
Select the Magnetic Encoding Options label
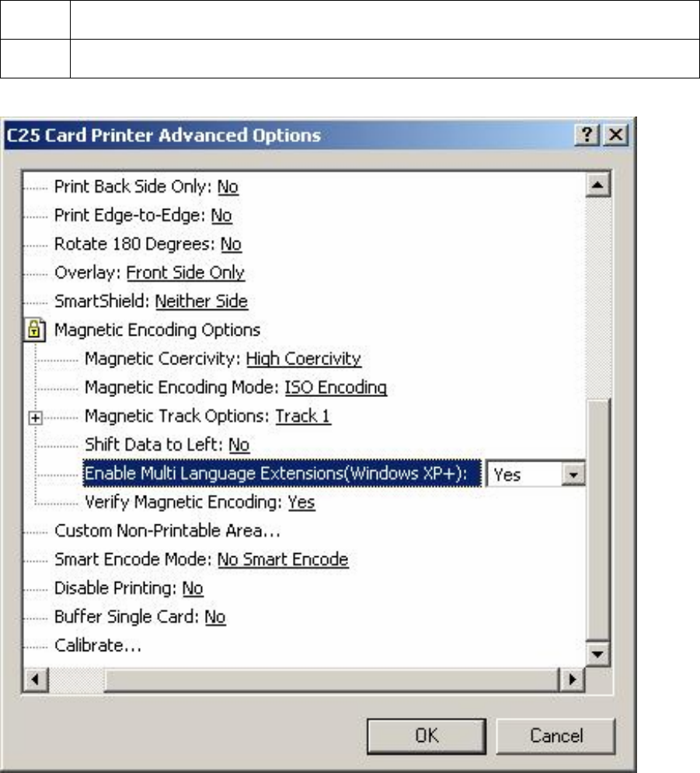pos(157,330)
